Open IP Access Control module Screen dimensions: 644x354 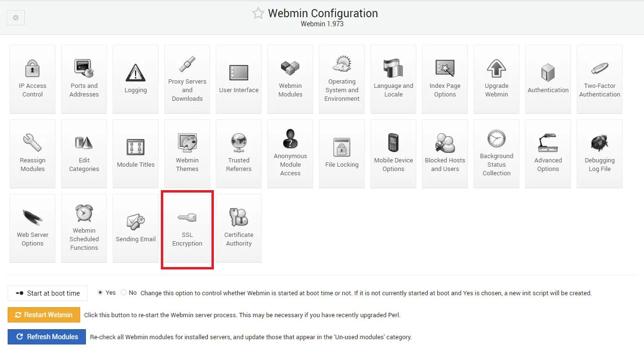(x=32, y=79)
